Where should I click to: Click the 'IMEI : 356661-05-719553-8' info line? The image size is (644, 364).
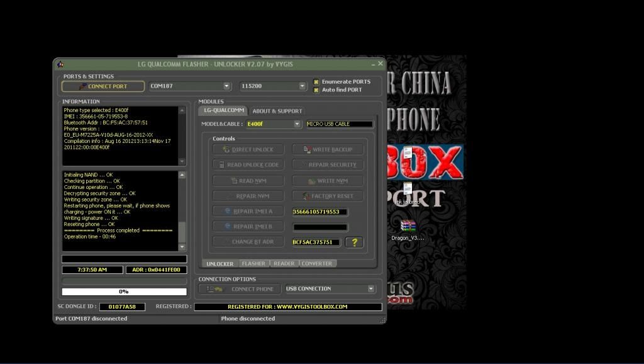[x=96, y=117]
